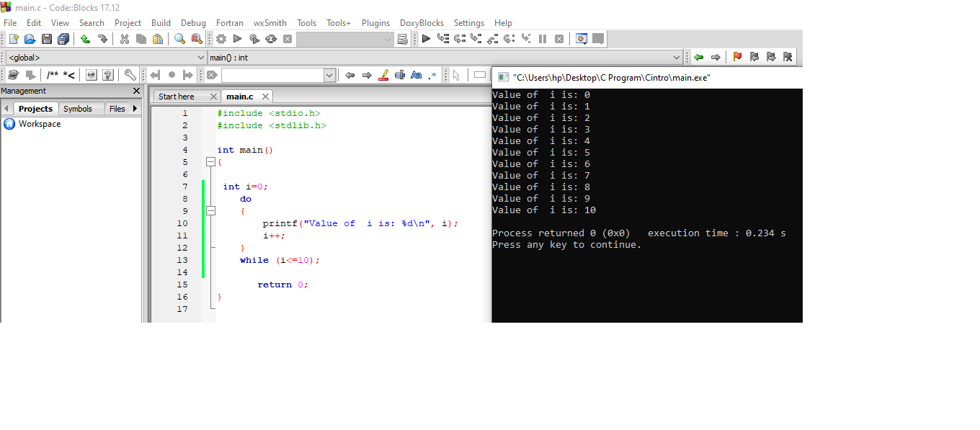Collapse the main function code fold
The image size is (980, 430).
click(x=210, y=162)
